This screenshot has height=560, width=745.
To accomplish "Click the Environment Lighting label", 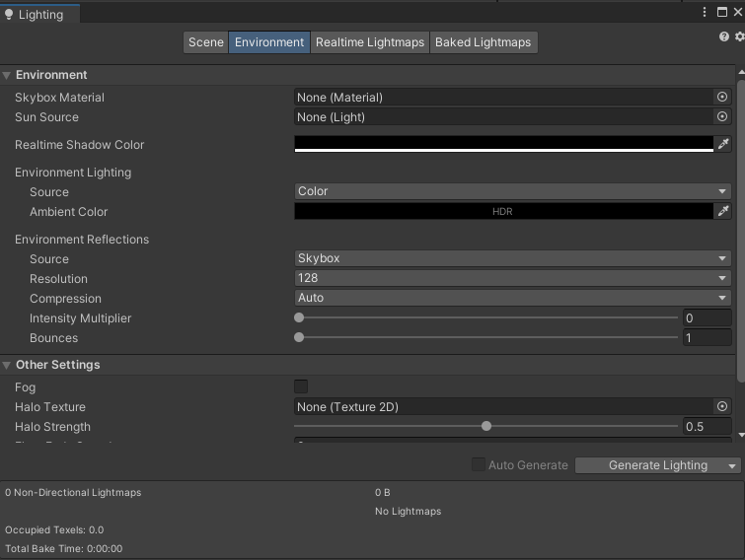I will coord(73,173).
